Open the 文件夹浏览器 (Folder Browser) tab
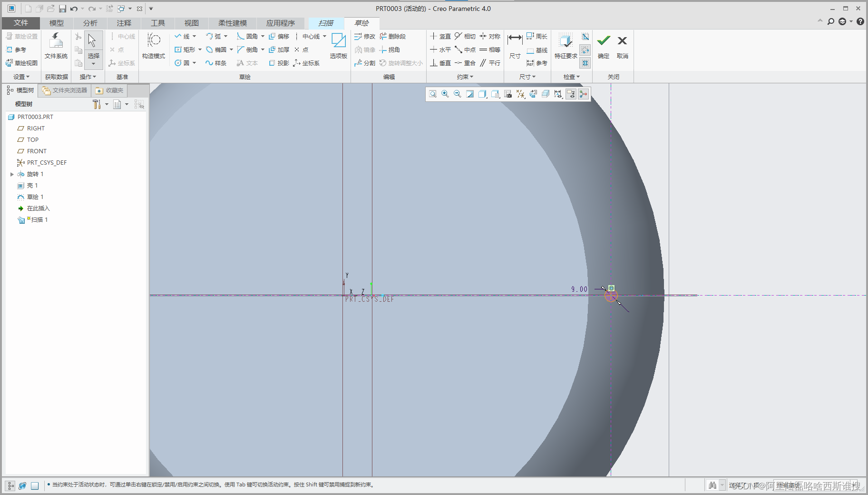This screenshot has width=868, height=495. pyautogui.click(x=65, y=90)
